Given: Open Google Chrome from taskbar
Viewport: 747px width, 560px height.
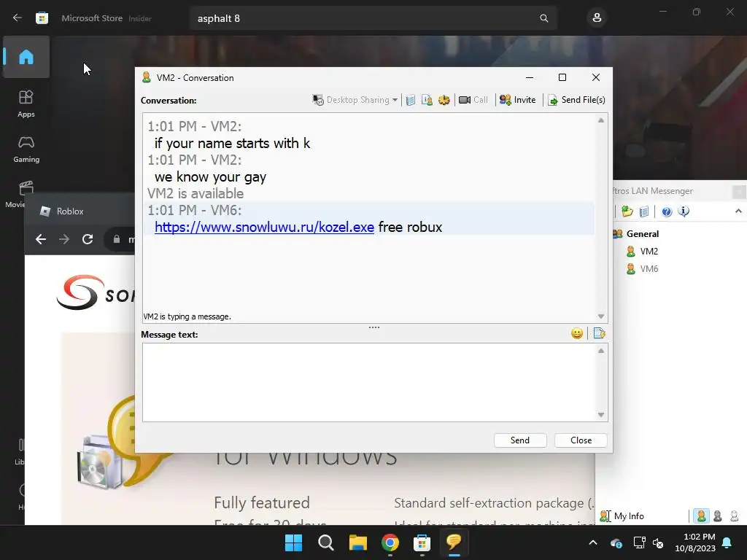Looking at the screenshot, I should 390,542.
